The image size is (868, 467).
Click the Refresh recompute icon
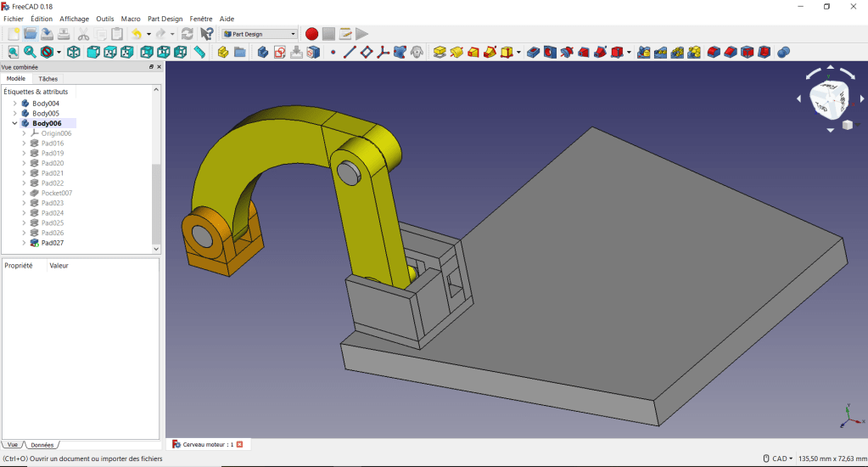(x=188, y=34)
